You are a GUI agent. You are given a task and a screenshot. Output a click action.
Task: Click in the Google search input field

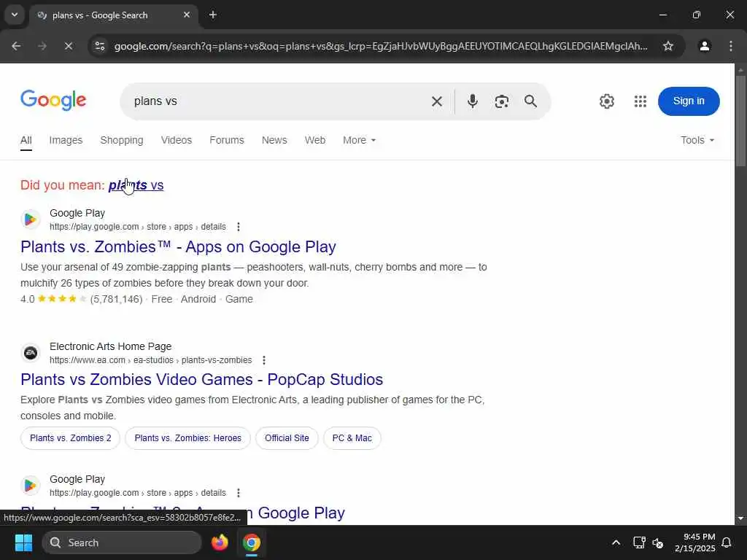[276, 101]
